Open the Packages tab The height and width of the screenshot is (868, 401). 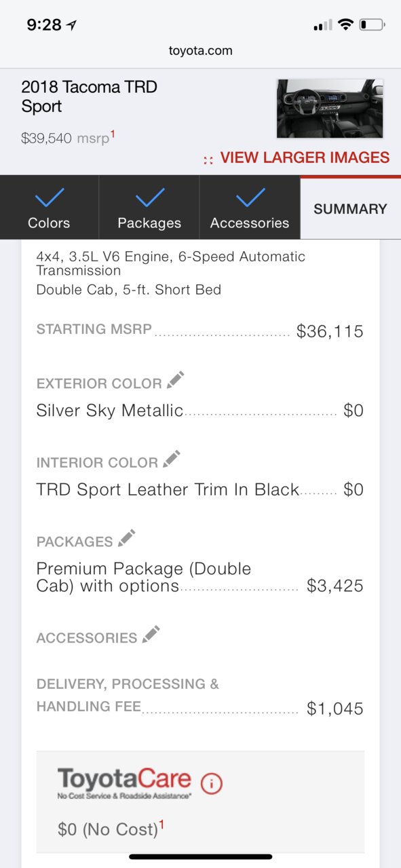click(x=149, y=207)
